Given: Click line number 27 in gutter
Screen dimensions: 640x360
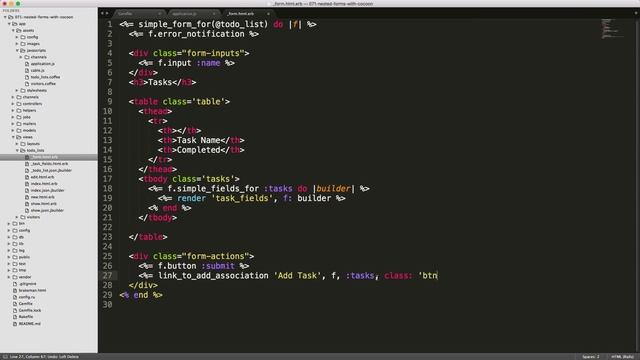Looking at the screenshot, I should [107, 276].
